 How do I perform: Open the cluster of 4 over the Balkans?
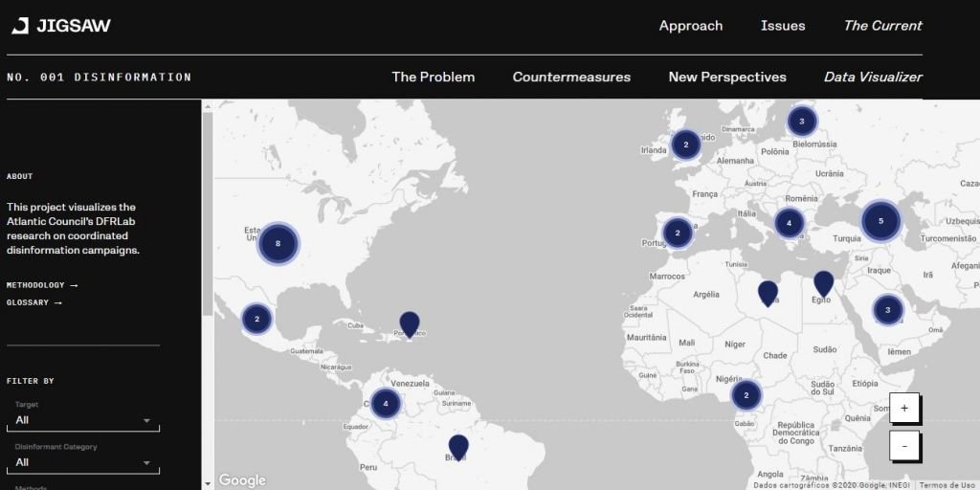pyautogui.click(x=789, y=223)
